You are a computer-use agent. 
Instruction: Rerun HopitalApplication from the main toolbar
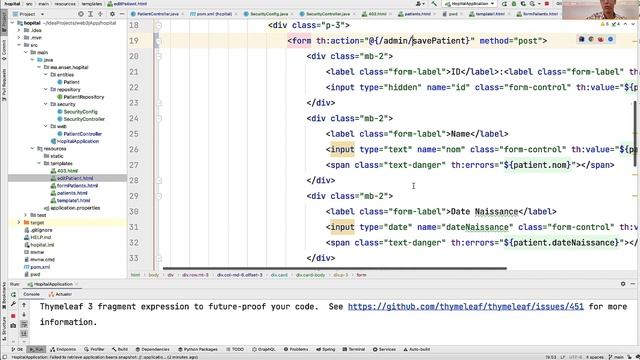[x=504, y=4]
